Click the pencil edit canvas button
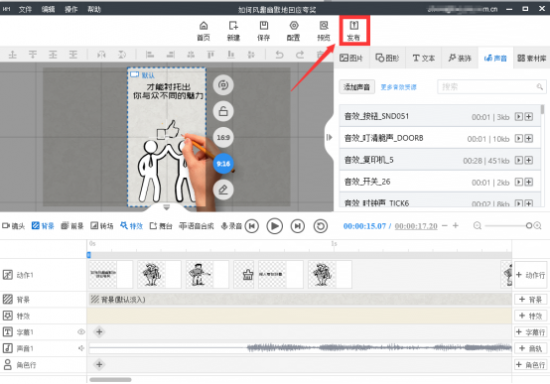Viewport: 550px width, 384px height. point(223,190)
